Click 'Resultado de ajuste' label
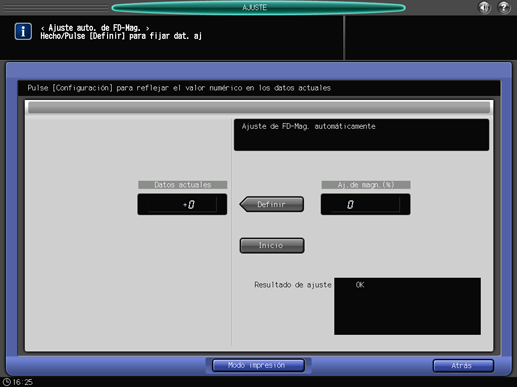Viewport: 517px width, 387px height. pos(293,285)
